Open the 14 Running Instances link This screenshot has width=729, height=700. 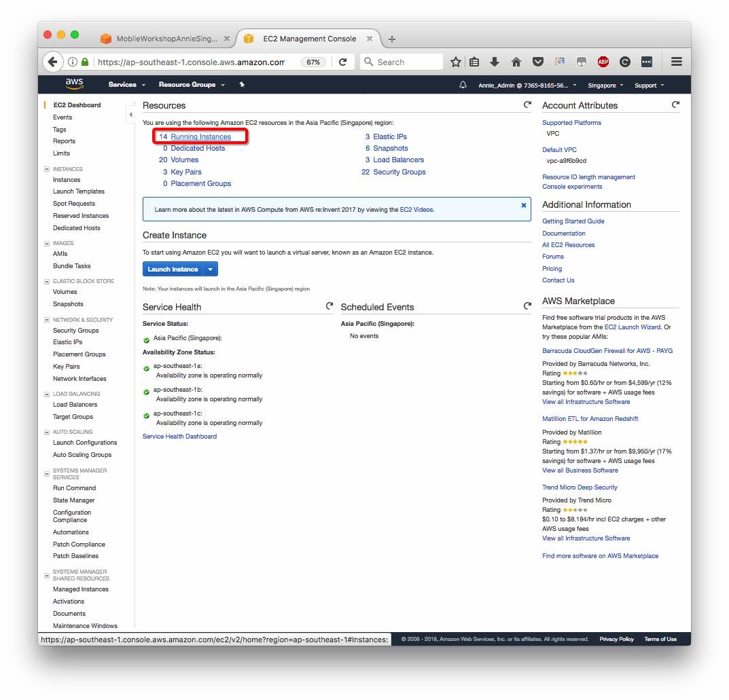point(200,136)
